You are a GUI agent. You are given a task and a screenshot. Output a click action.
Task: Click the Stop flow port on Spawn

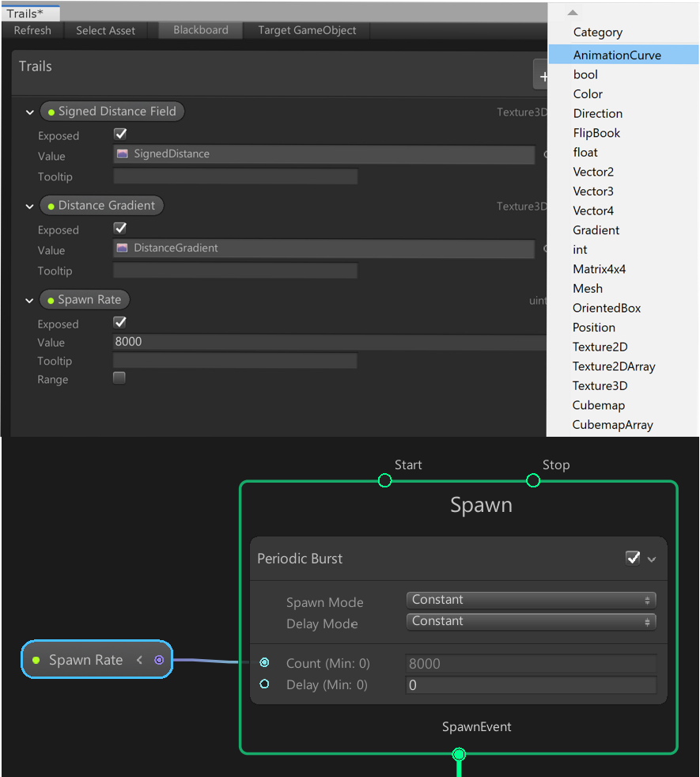(533, 480)
